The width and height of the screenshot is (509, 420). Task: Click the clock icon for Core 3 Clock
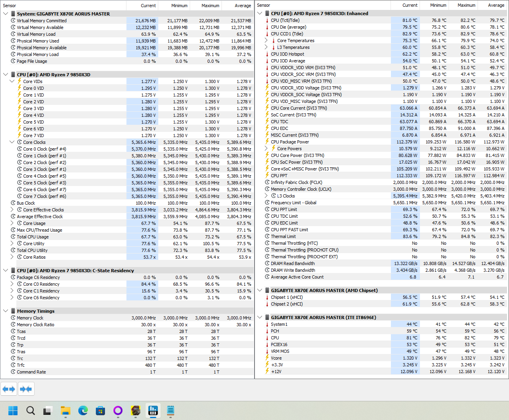tap(19, 169)
